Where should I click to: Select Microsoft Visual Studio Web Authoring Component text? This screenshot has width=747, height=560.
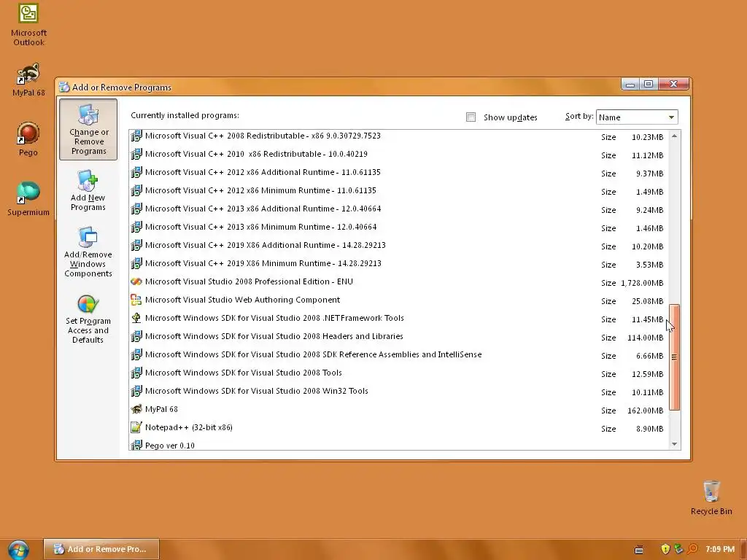242,300
